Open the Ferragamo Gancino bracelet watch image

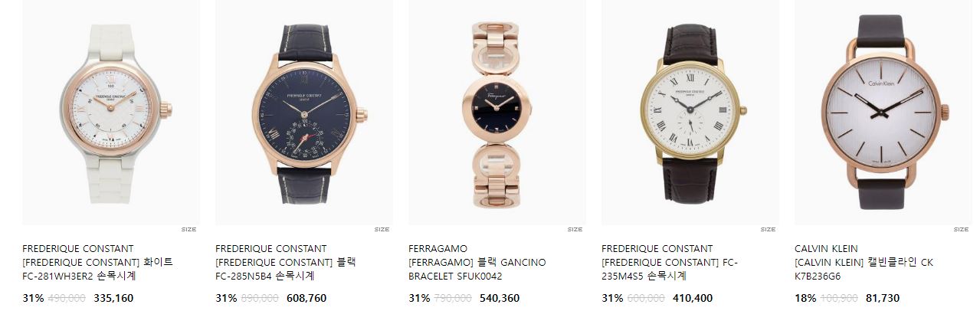497,112
